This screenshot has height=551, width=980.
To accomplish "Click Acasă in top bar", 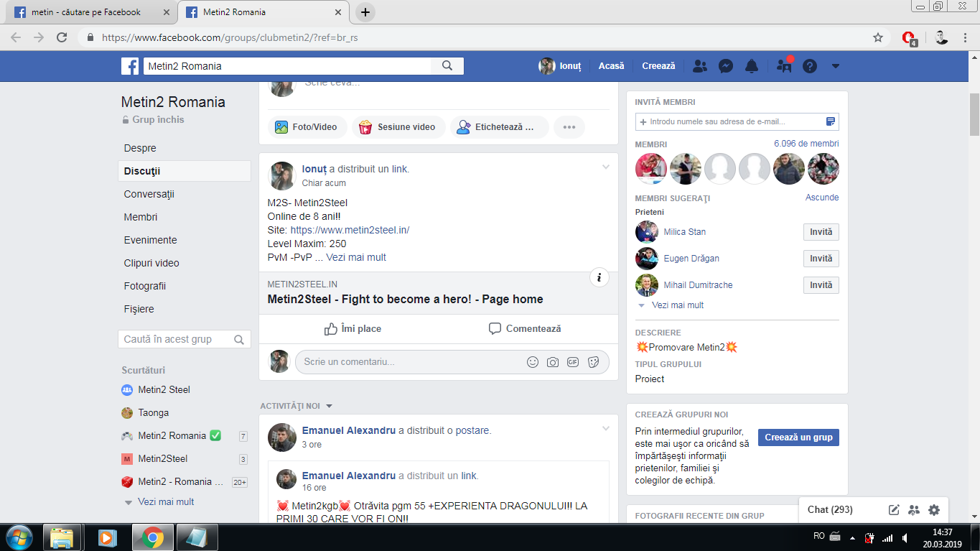I will [612, 66].
